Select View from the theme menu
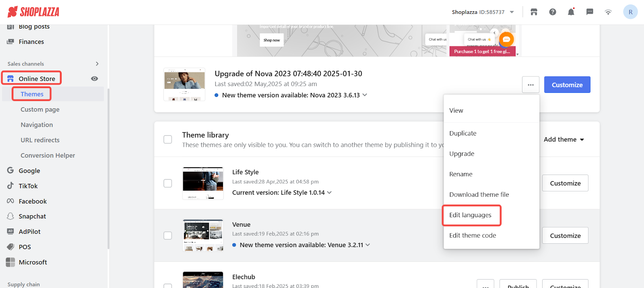Screen dimensions: 644x288 (491, 110)
